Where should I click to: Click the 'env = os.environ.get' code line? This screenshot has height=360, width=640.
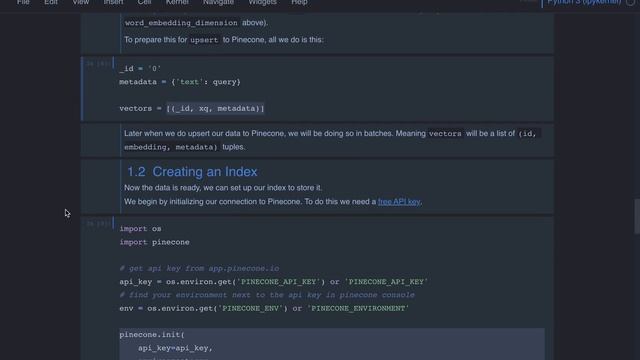[x=264, y=308]
